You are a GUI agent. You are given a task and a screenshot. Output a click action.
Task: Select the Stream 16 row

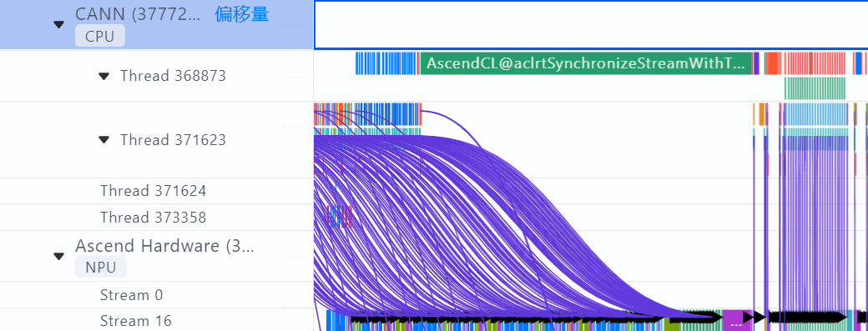157,320
